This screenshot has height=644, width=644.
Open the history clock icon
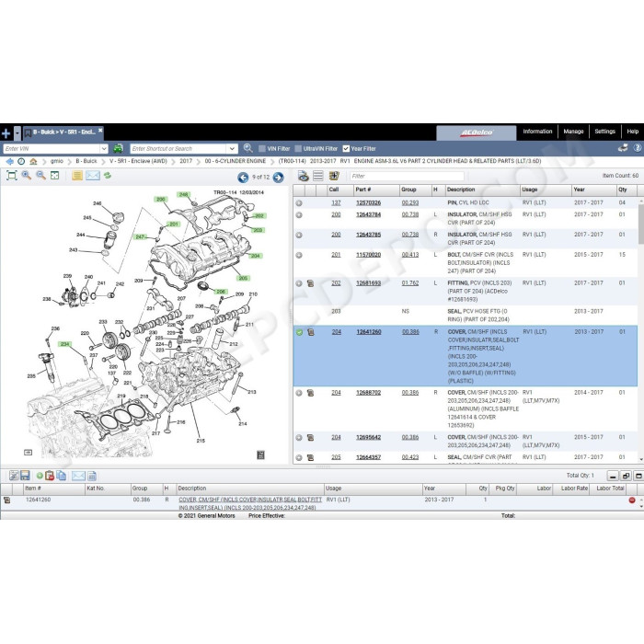(21, 161)
